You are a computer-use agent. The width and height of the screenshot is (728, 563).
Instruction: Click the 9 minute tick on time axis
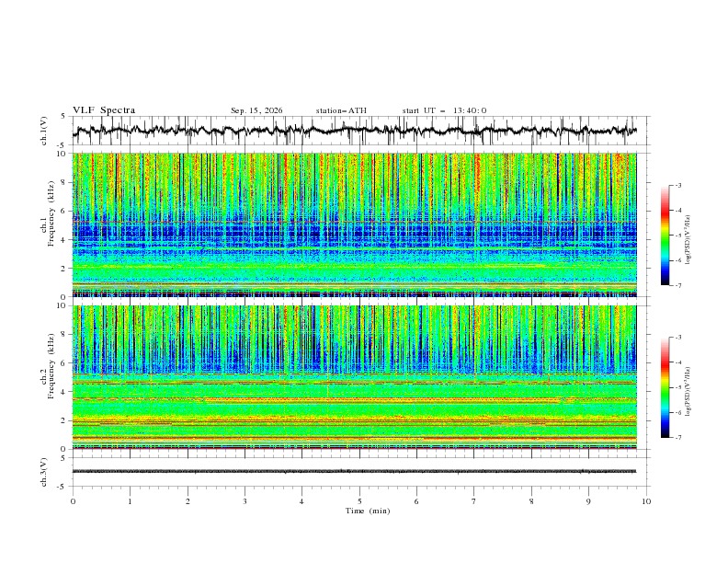pyautogui.click(x=588, y=501)
